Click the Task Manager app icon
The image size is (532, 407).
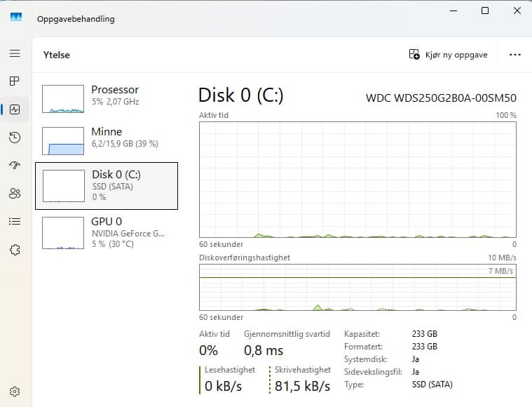click(16, 17)
